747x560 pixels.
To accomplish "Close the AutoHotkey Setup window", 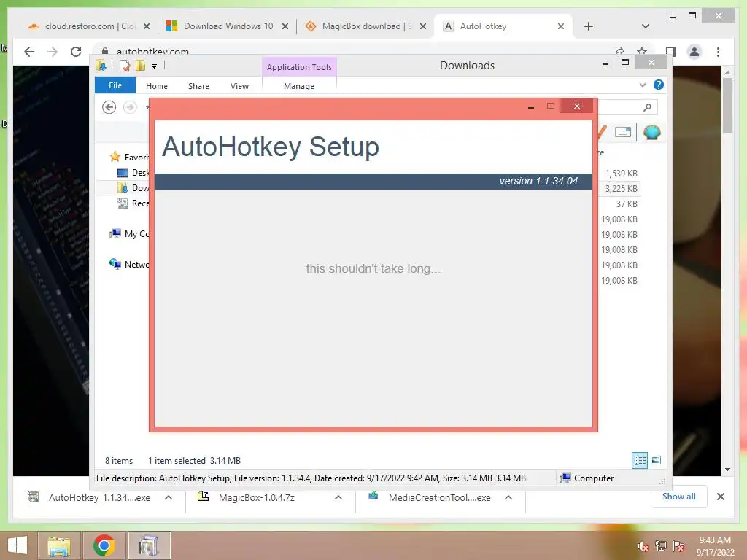I will 577,106.
